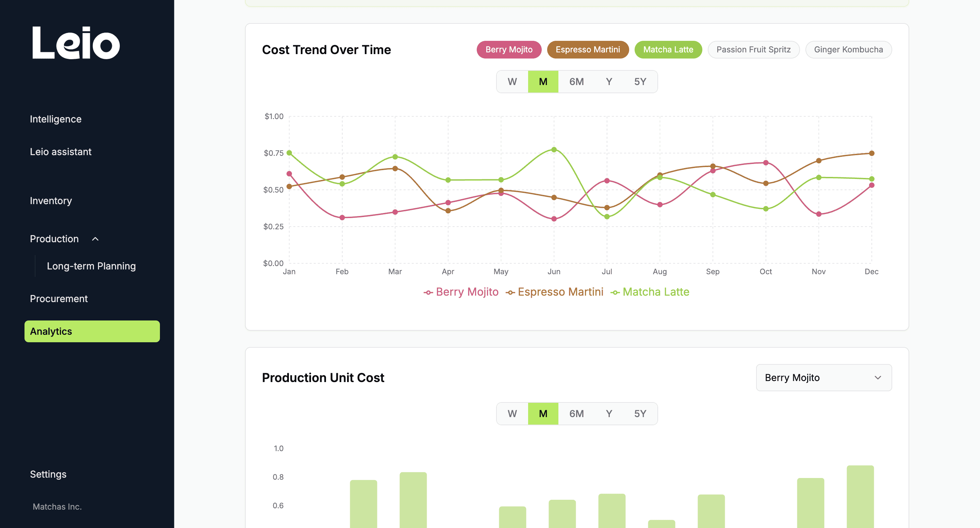Image resolution: width=980 pixels, height=528 pixels.
Task: Toggle Berry Mojito in the chart legend
Action: pyautogui.click(x=461, y=292)
